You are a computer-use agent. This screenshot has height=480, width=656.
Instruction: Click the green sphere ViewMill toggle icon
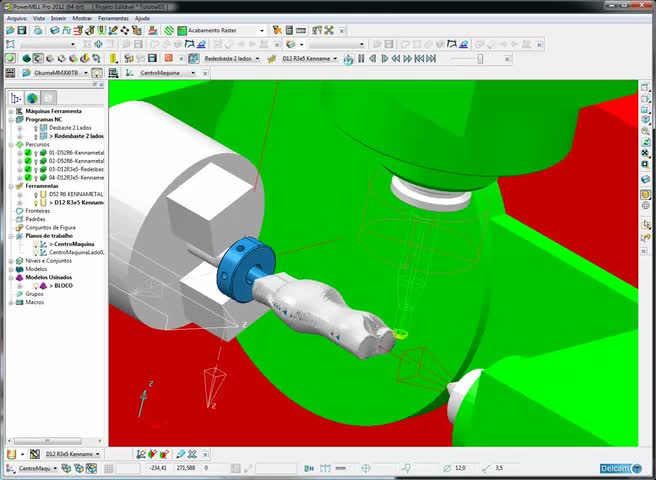(10, 59)
